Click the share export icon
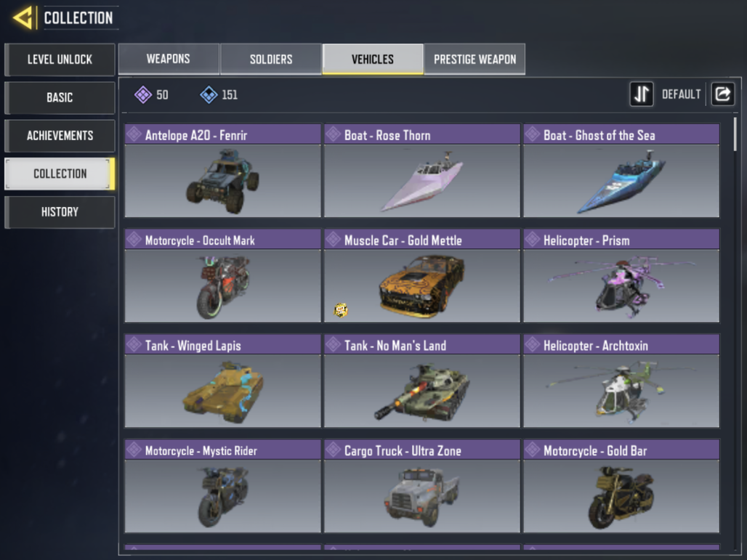Screen dimensions: 747x560 (x=723, y=94)
